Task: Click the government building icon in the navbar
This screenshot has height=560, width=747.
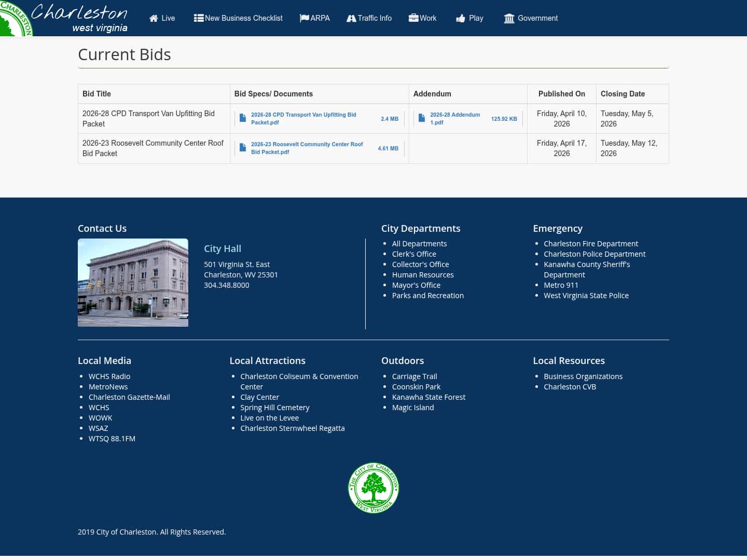Action: coord(509,18)
